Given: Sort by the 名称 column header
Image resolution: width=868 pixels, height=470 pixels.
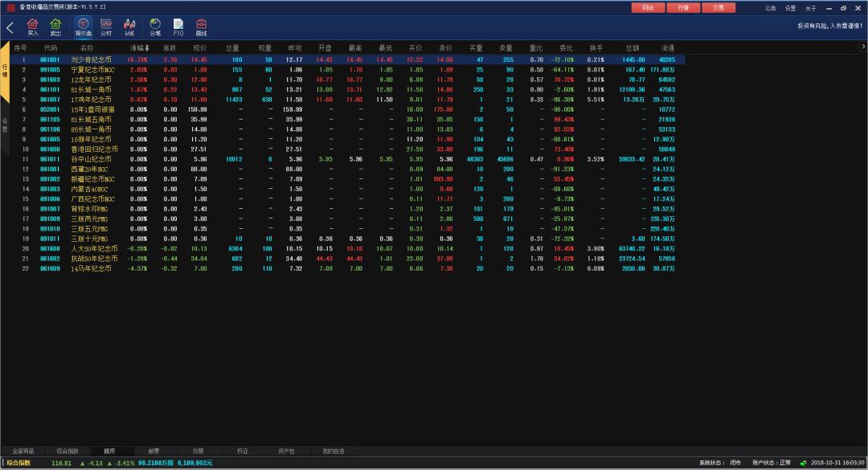Looking at the screenshot, I should click(87, 48).
